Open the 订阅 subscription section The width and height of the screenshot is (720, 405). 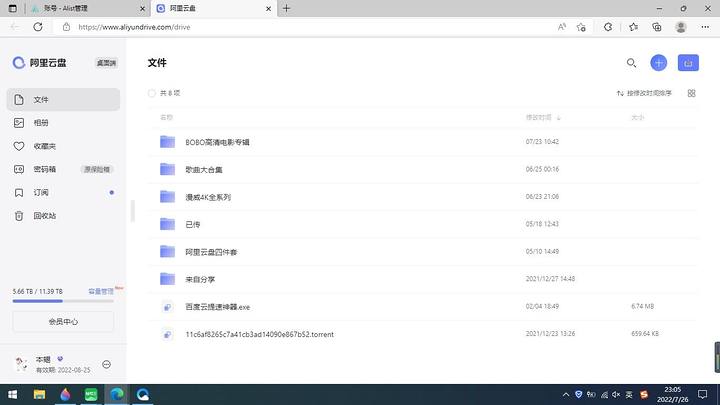(x=63, y=192)
